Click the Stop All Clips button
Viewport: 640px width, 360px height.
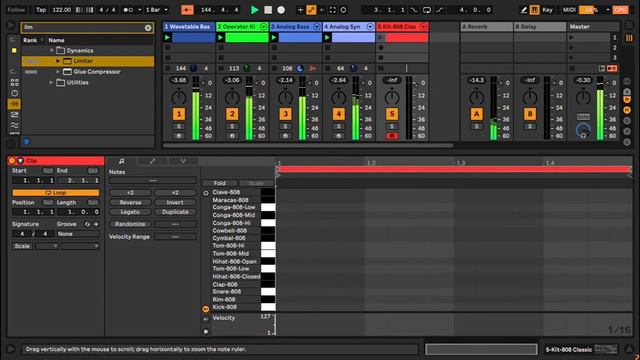[x=572, y=69]
